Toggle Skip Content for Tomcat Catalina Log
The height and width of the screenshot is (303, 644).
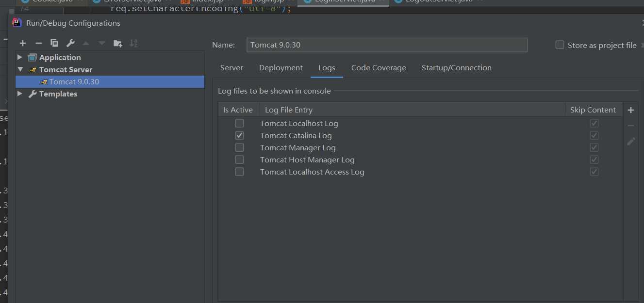click(x=594, y=135)
